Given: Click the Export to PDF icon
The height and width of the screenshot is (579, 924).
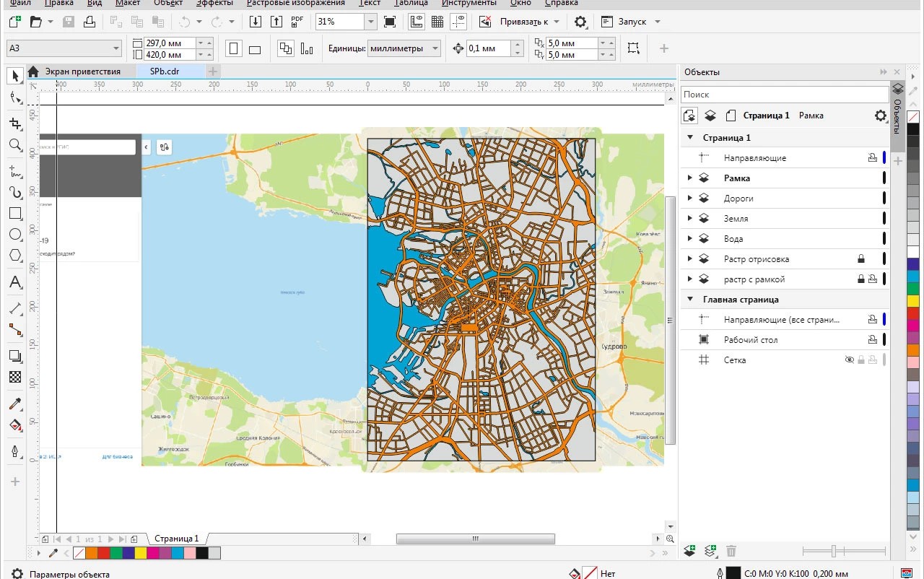Looking at the screenshot, I should coord(297,22).
